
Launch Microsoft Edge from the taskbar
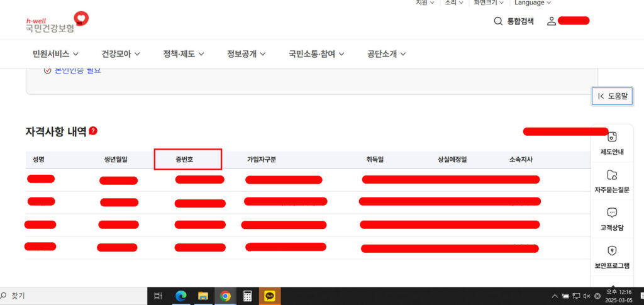click(x=180, y=296)
